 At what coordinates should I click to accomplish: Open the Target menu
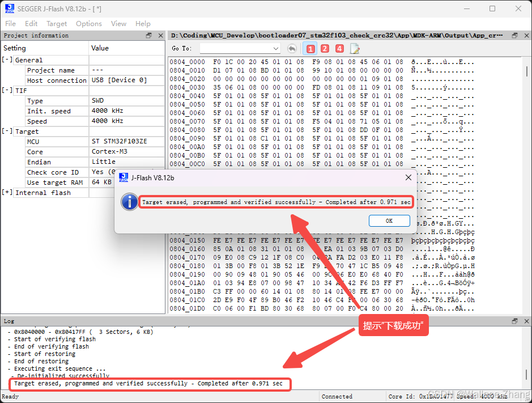tap(57, 23)
